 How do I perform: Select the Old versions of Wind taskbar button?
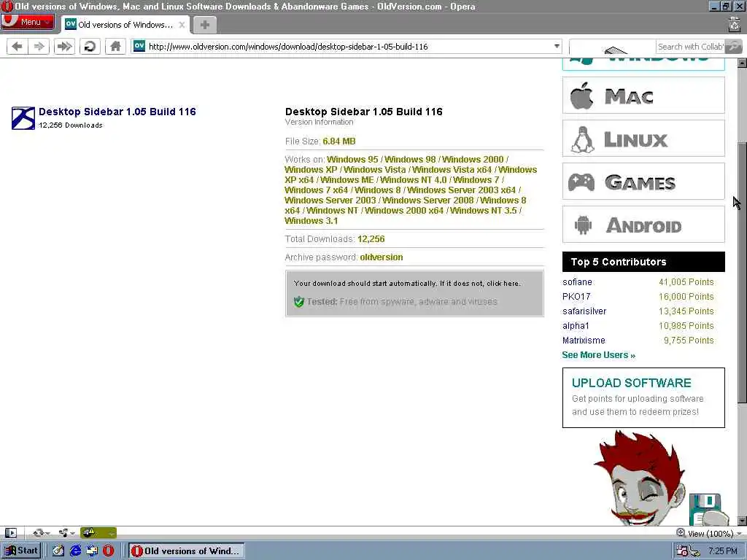(x=187, y=551)
